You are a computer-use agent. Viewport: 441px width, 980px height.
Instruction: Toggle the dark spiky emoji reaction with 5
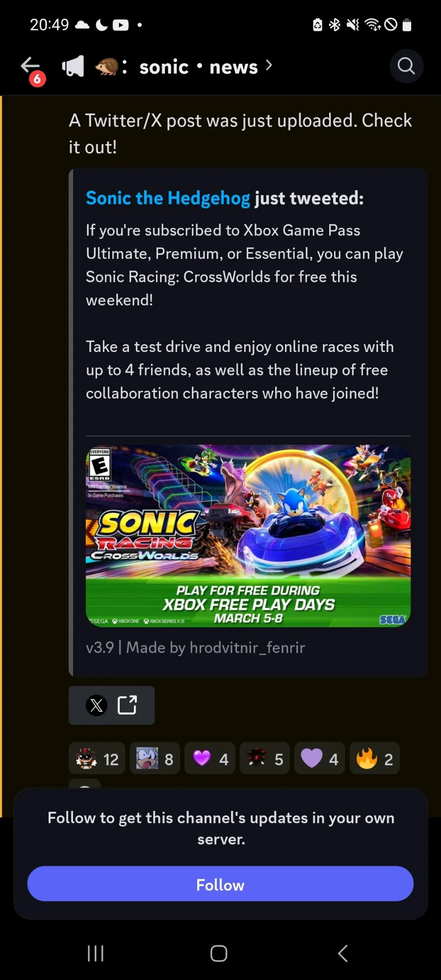[265, 759]
